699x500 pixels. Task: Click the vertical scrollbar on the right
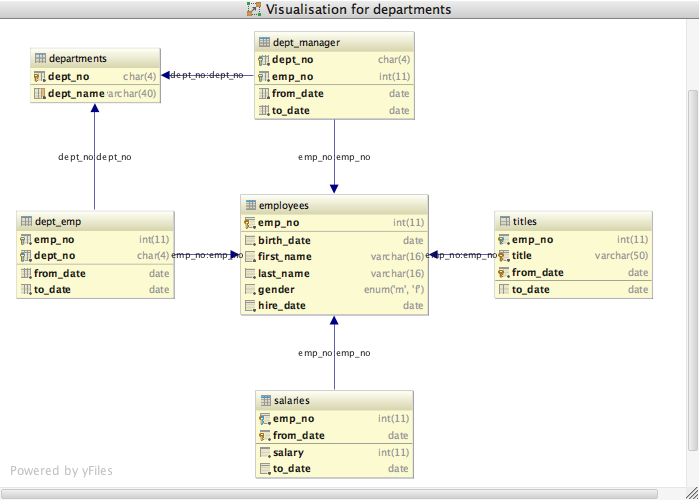point(692,270)
